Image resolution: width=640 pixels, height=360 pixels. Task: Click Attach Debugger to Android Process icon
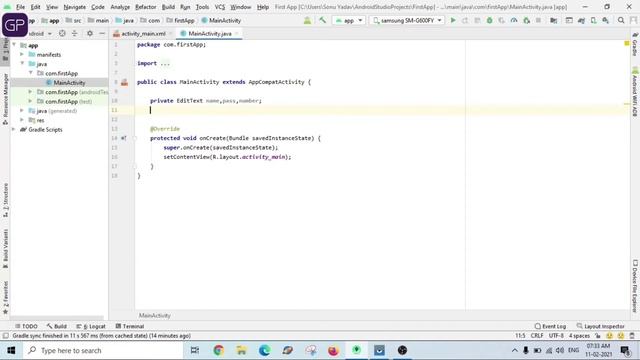(x=527, y=20)
